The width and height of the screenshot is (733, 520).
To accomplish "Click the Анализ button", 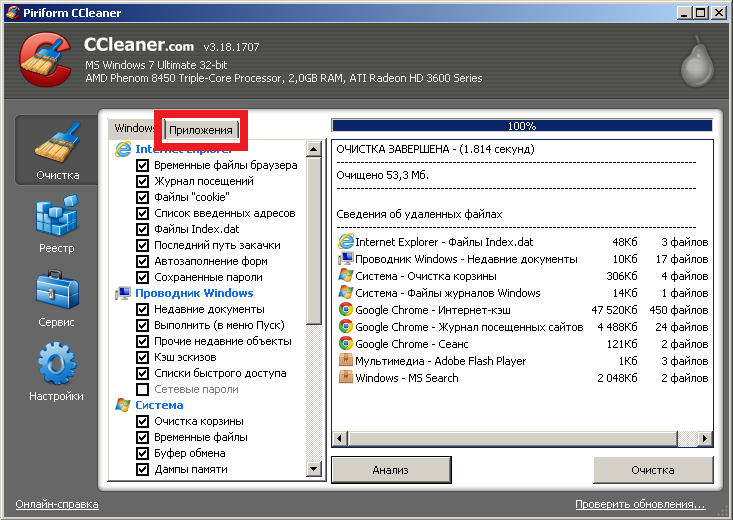I will pos(391,470).
